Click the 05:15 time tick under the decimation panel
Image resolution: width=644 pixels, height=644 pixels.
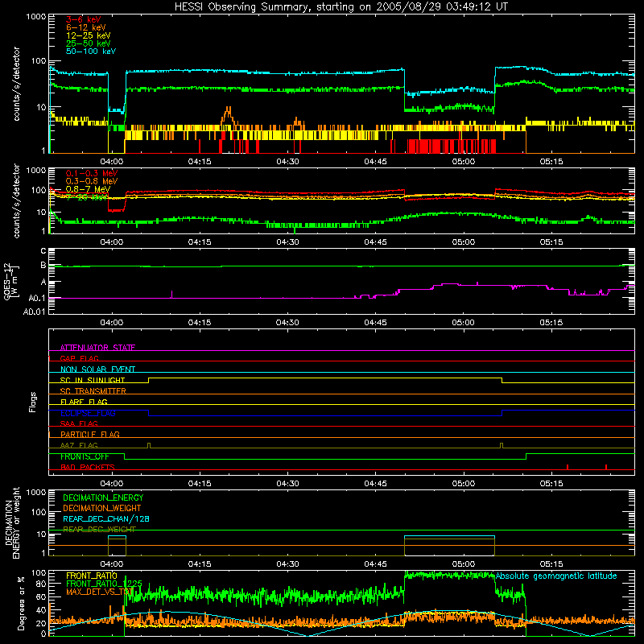click(x=551, y=563)
